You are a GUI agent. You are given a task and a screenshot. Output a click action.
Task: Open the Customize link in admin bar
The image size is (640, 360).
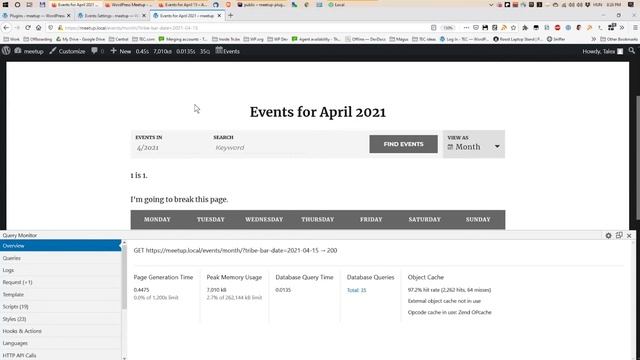pyautogui.click(x=67, y=51)
